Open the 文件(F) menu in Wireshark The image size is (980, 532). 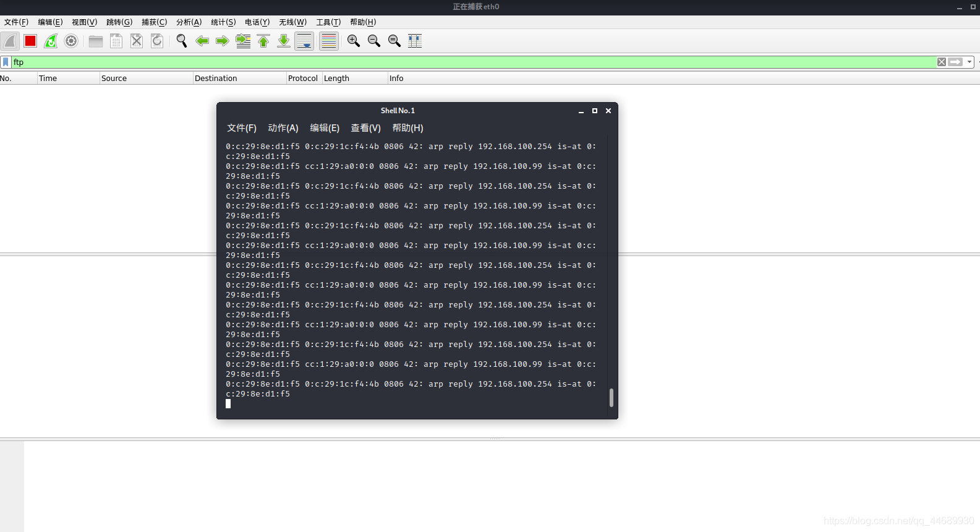tap(16, 22)
